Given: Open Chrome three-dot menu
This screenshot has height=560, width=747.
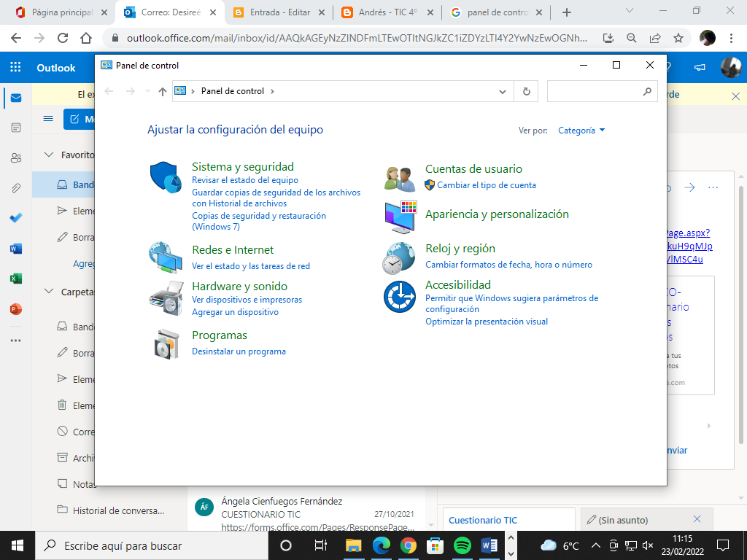Looking at the screenshot, I should click(x=731, y=38).
